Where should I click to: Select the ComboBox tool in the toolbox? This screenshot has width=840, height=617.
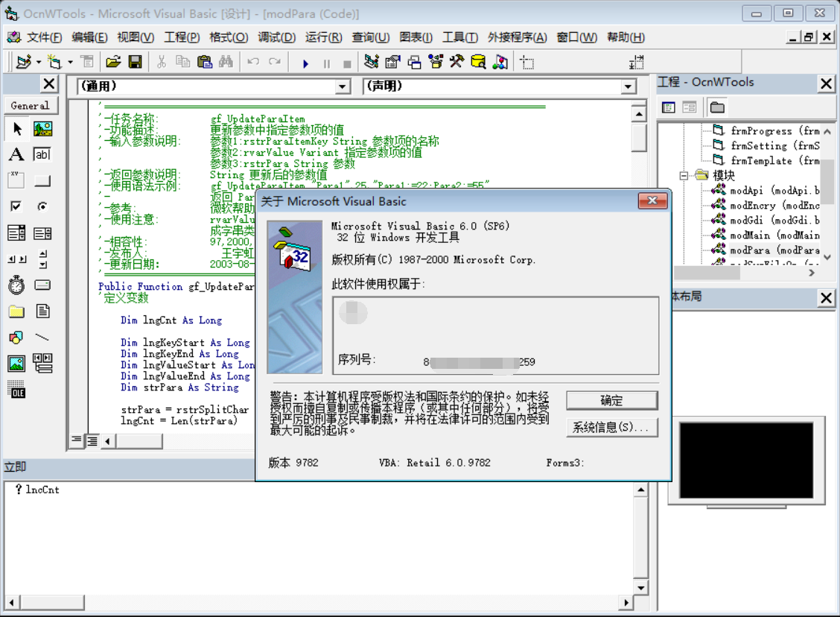pos(15,232)
